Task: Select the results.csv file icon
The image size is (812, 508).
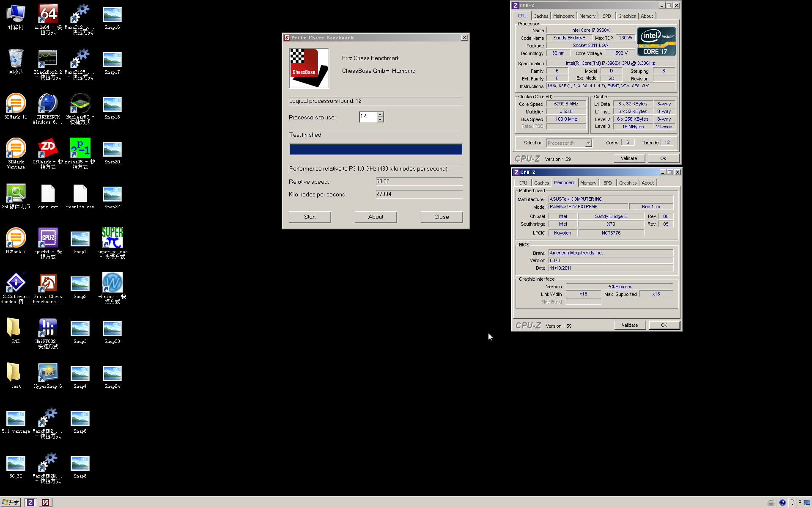Action: tap(80, 196)
